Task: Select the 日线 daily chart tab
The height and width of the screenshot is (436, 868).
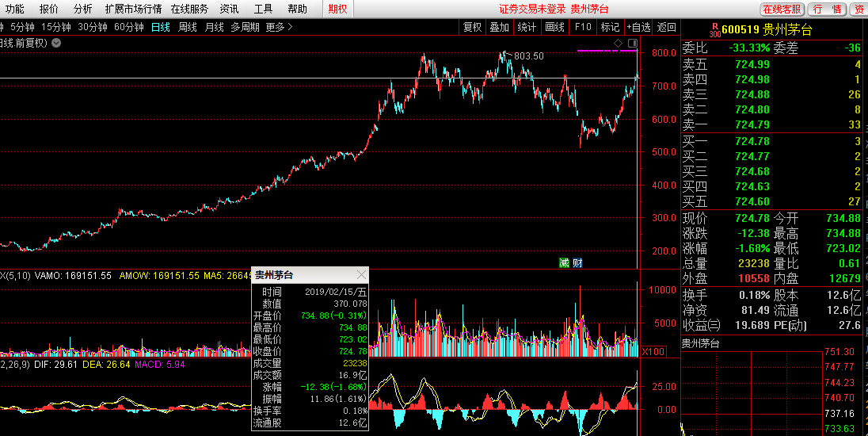Action: (161, 27)
